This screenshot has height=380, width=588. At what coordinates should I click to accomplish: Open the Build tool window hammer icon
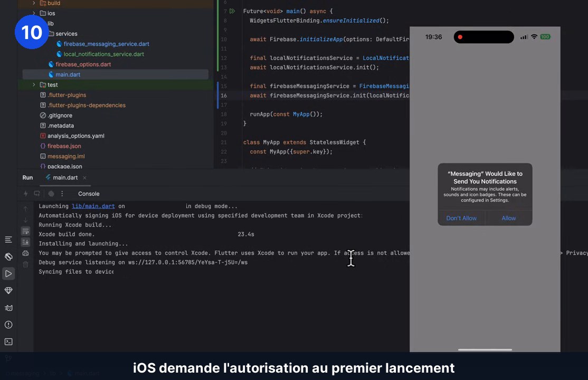coord(8,256)
